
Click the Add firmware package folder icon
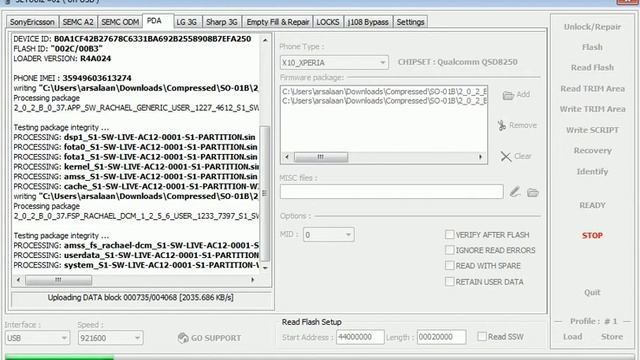pyautogui.click(x=508, y=95)
